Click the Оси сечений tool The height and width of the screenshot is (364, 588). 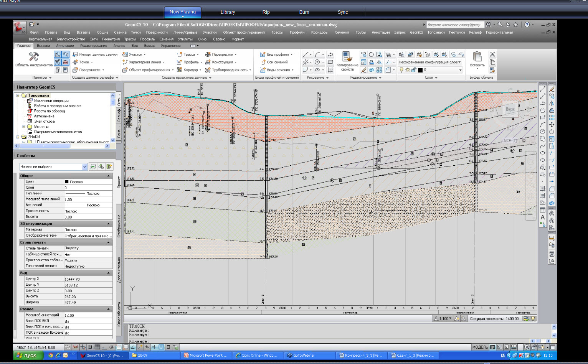pos(274,62)
